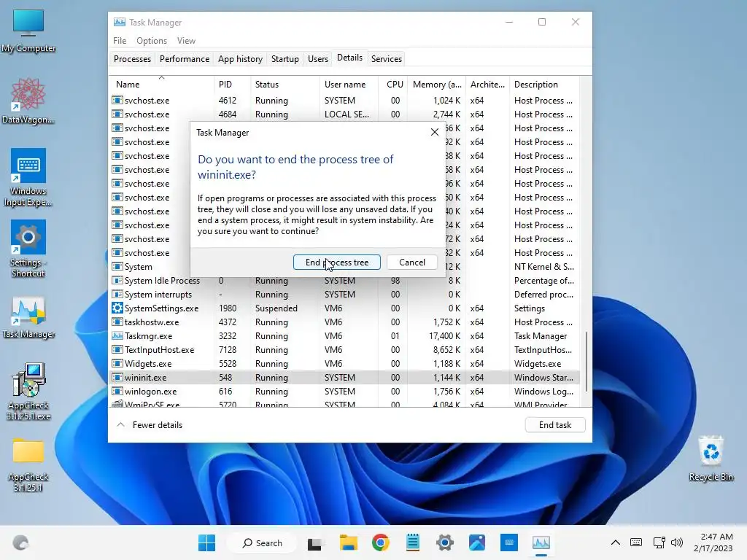Screen dimensions: 747x560
Task: Open the Options menu
Action: point(152,41)
